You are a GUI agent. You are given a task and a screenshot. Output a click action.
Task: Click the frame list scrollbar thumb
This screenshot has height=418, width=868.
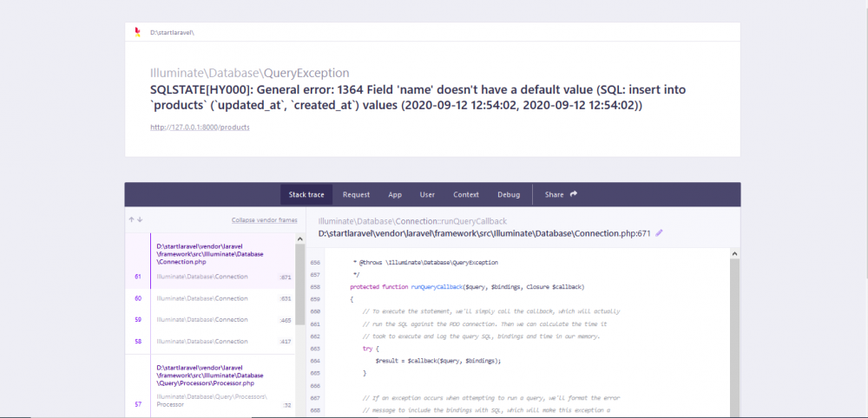point(300,284)
